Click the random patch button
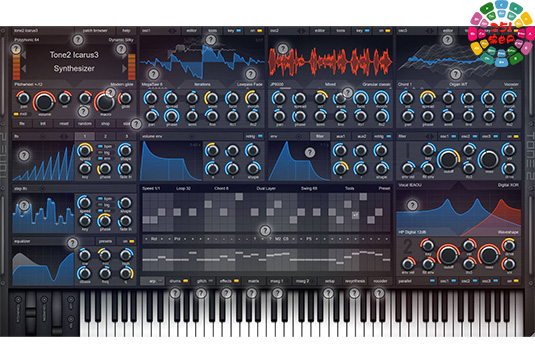Viewport: 535px width, 363px height. coord(85,124)
